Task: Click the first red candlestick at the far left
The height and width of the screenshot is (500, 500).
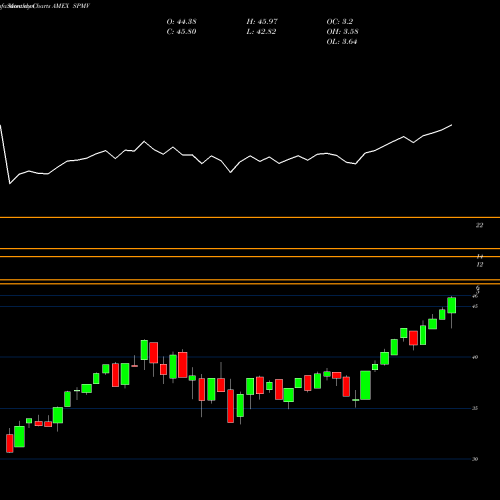Action: click(10, 443)
